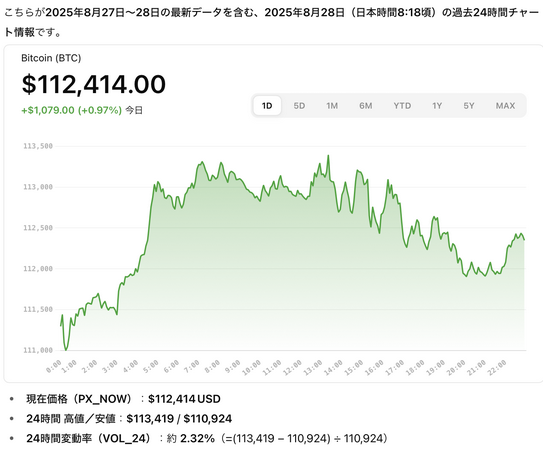Click the 10:00 x-axis label
The width and height of the screenshot is (543, 450).
tap(252, 368)
